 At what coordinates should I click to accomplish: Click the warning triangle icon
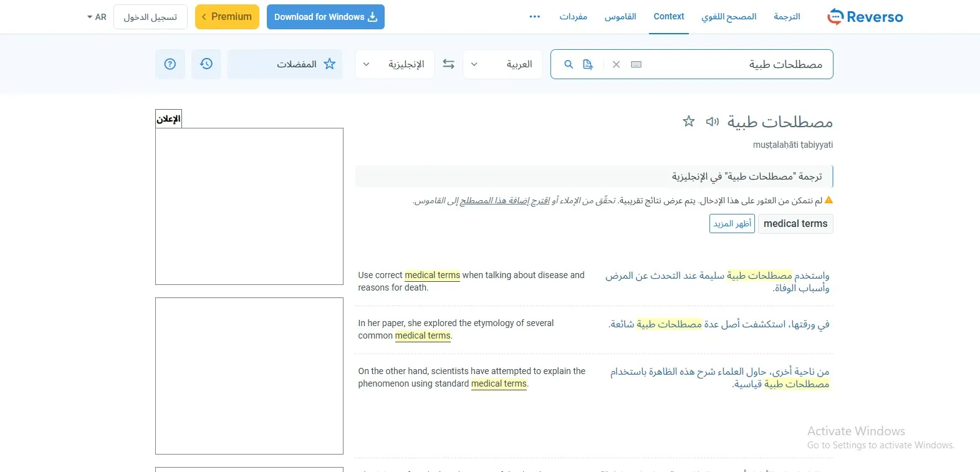tap(829, 200)
